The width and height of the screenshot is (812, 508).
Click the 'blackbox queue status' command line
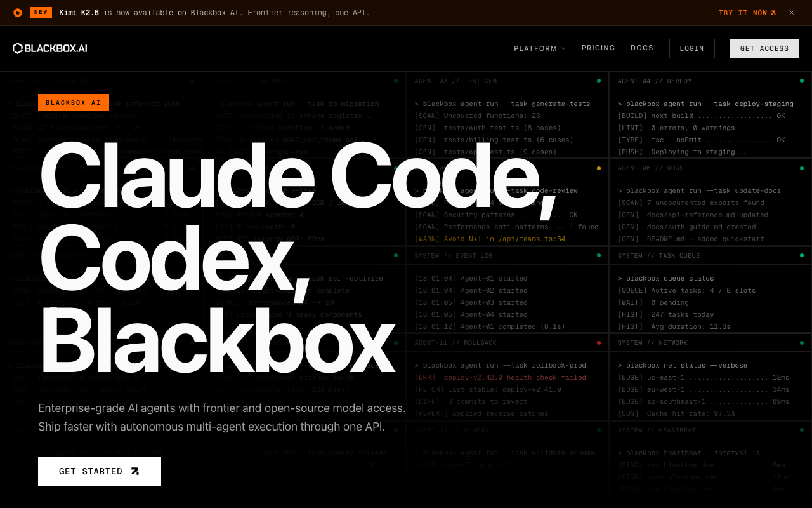(665, 279)
